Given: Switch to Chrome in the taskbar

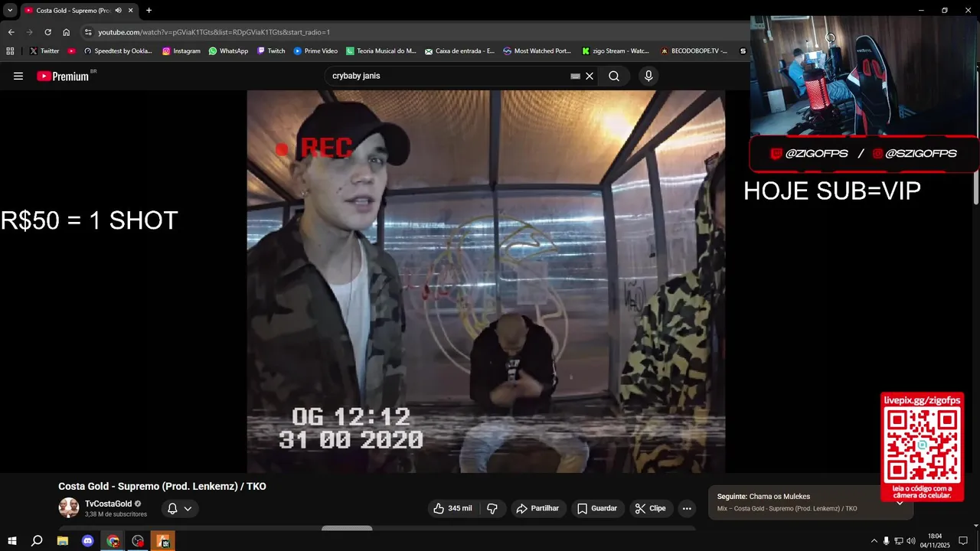Looking at the screenshot, I should [113, 541].
